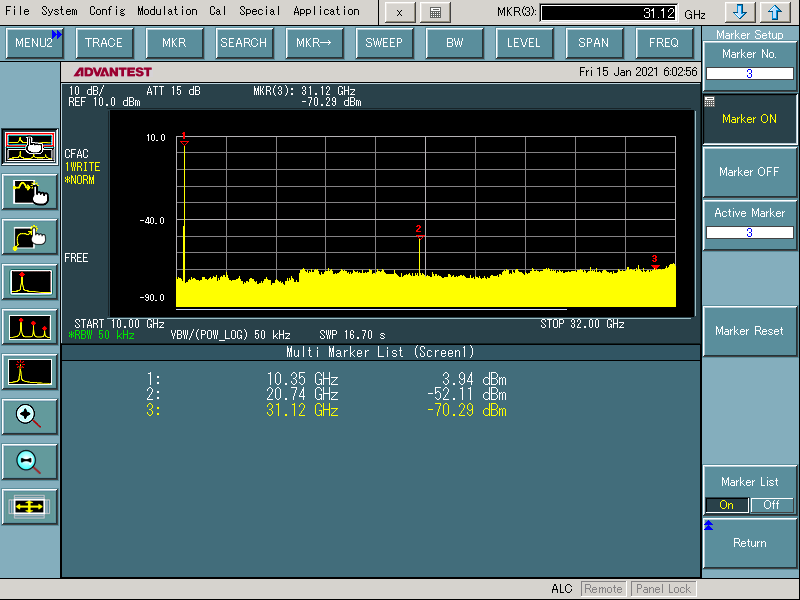Click the blue up arrow button

[x=775, y=12]
